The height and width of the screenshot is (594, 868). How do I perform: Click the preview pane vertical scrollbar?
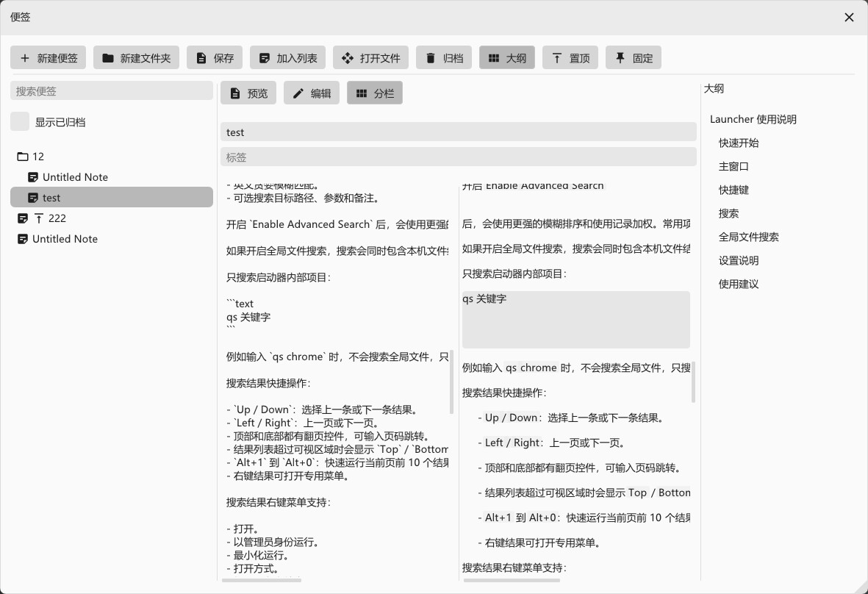pyautogui.click(x=694, y=382)
